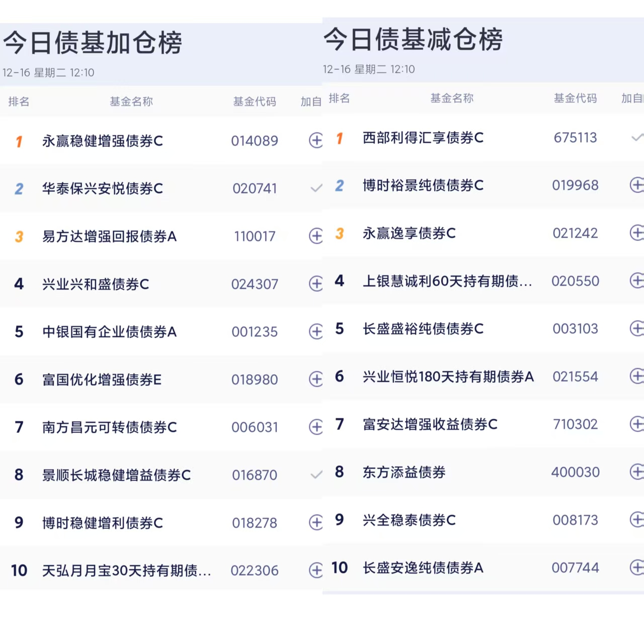Add 中银国有企业债债券A to favorites

[315, 332]
